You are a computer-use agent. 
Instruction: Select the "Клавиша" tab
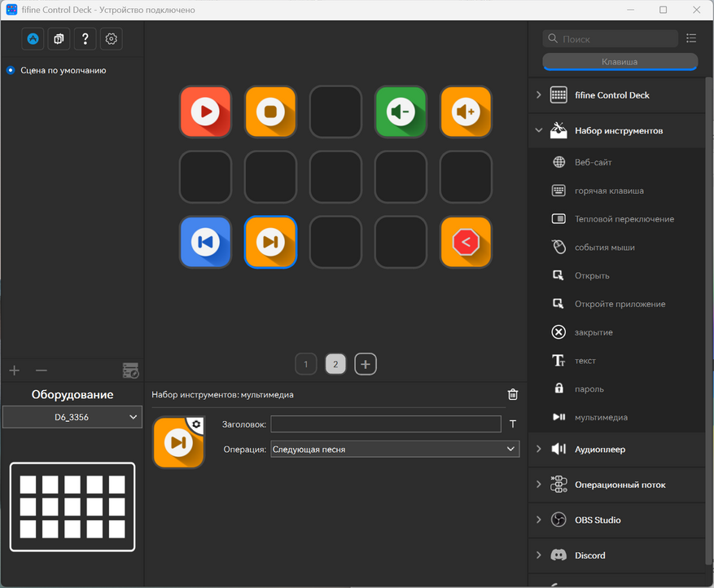tap(620, 62)
